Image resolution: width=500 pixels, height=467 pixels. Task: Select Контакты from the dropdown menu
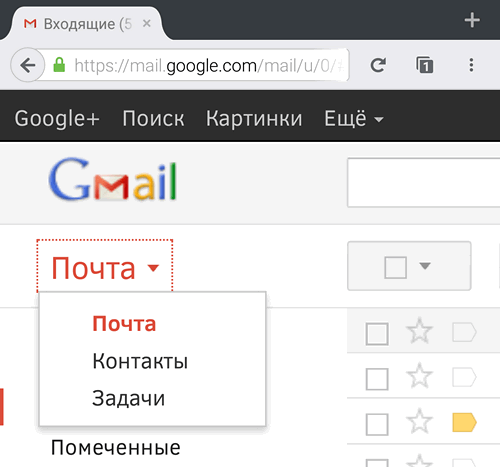(140, 361)
